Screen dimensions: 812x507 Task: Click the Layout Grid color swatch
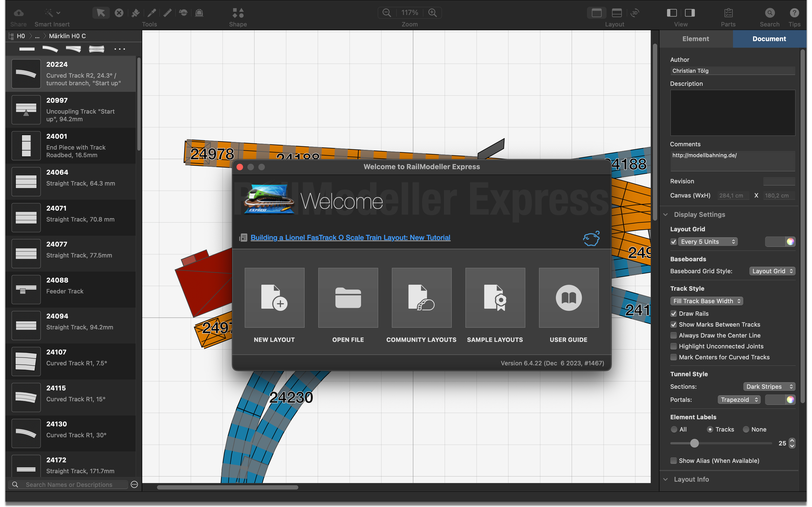[x=780, y=241]
